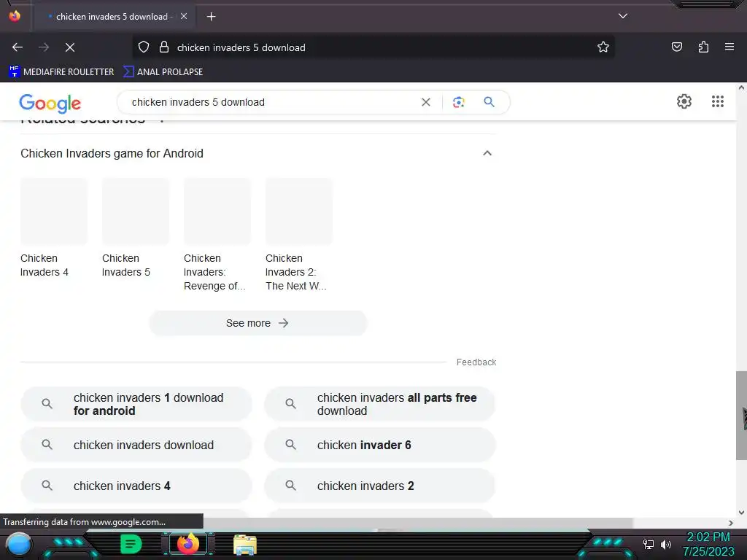
Task: Open Chicken Invaders 2: The Next W... thumbnail
Action: coord(298,212)
